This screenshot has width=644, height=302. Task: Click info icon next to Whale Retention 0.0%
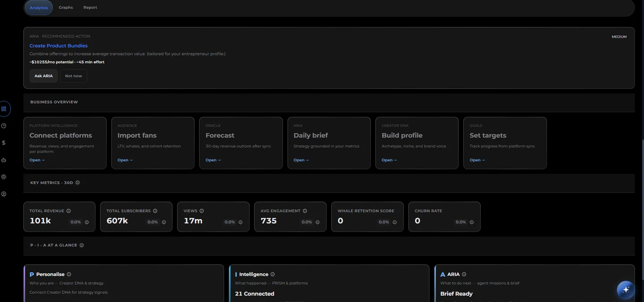click(x=394, y=222)
